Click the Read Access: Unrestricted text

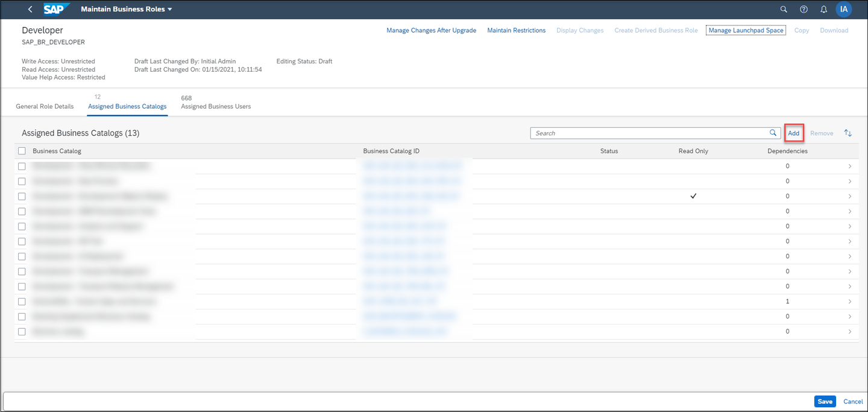[x=58, y=69]
